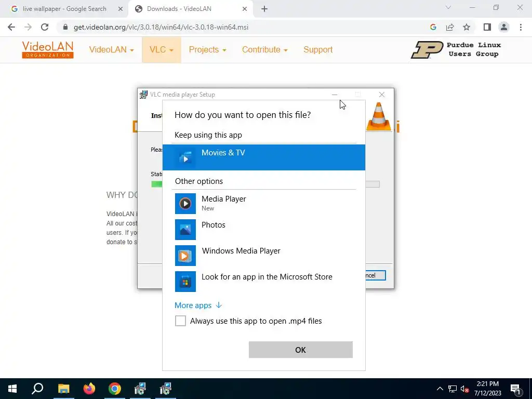This screenshot has height=399, width=532.
Task: Open File Explorer from taskbar
Action: [x=63, y=389]
